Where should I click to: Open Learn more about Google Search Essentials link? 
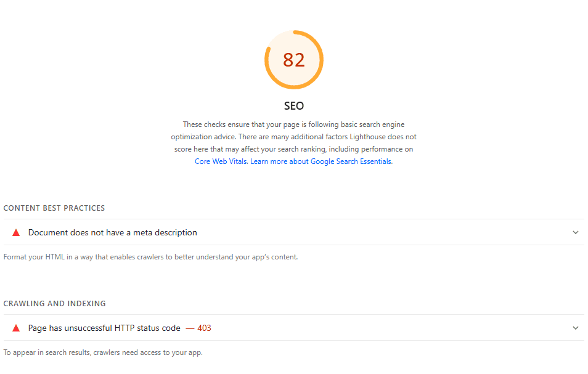[321, 161]
